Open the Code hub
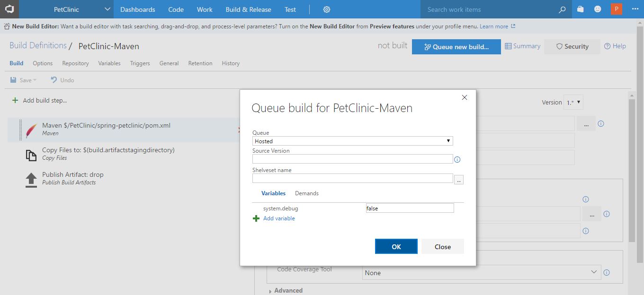The width and height of the screenshot is (644, 295). click(x=176, y=9)
